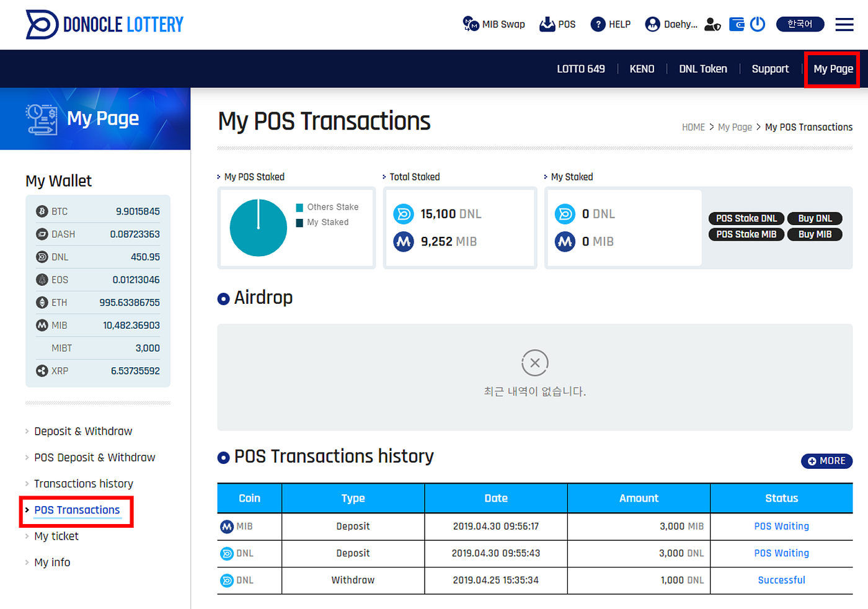Click POS Stake MIB button

coord(746,234)
